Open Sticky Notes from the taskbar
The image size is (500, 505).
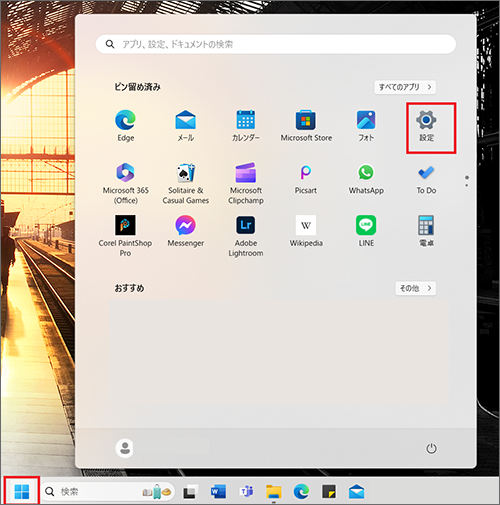click(329, 492)
